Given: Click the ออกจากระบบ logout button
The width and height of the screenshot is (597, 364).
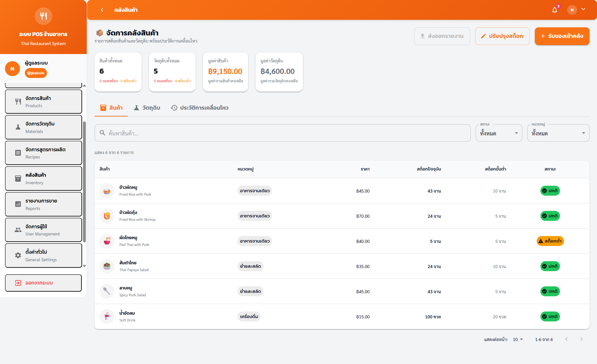Looking at the screenshot, I should click(x=44, y=283).
